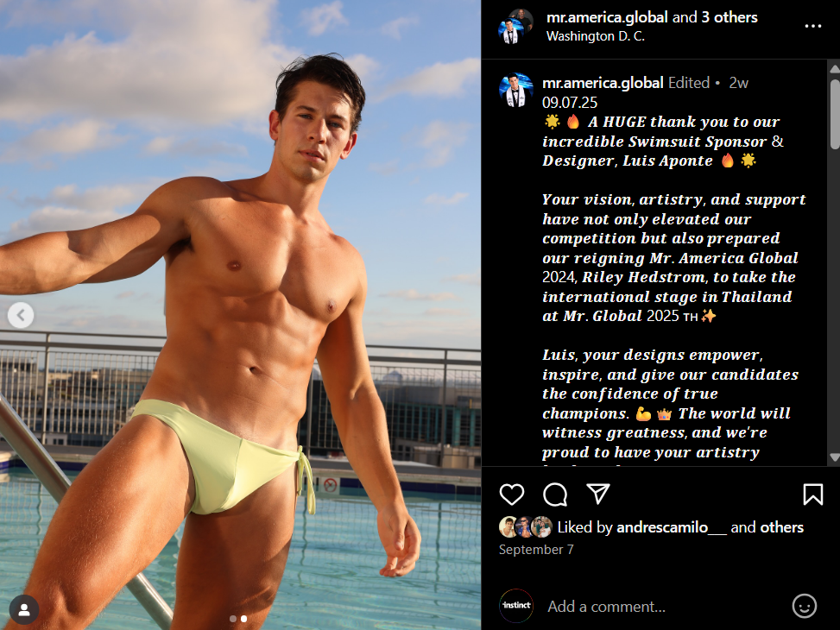
Task: Click mr.america.global avatar beside caption
Action: click(516, 90)
